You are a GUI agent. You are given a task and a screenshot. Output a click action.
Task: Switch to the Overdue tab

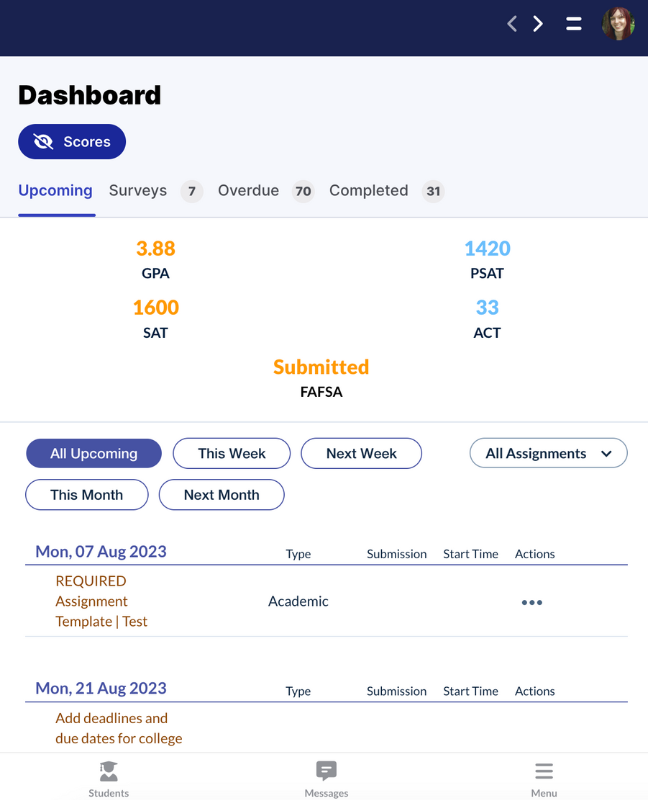click(248, 191)
